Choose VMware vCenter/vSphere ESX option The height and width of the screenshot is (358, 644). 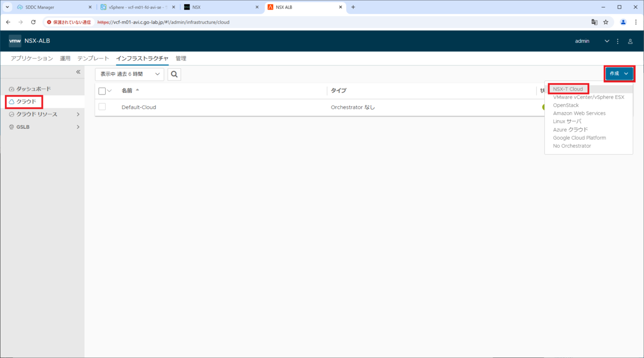(x=588, y=97)
